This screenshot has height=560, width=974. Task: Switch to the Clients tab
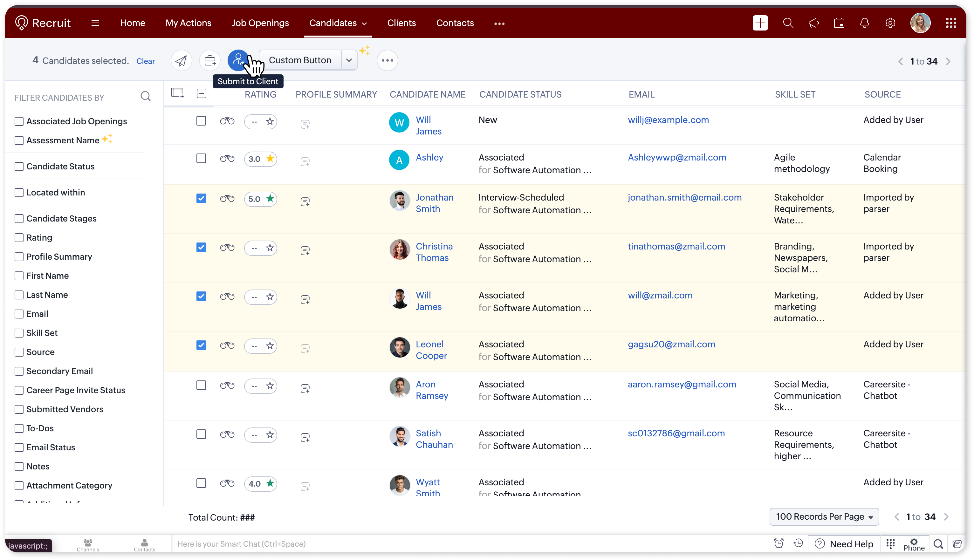401,23
